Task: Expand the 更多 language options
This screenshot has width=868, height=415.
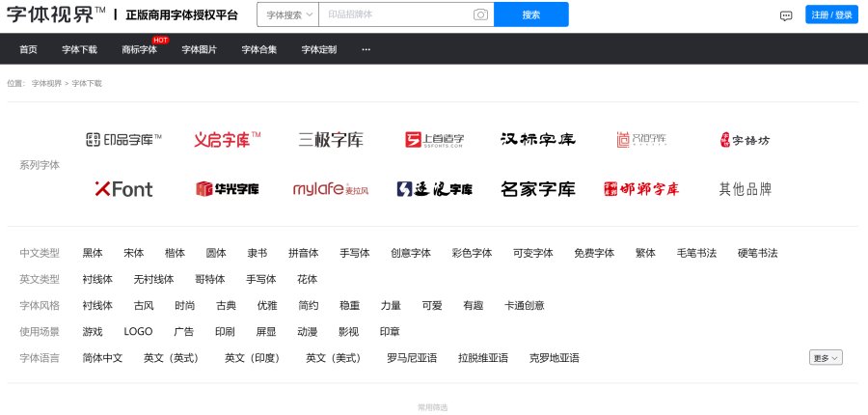Action: click(x=827, y=358)
